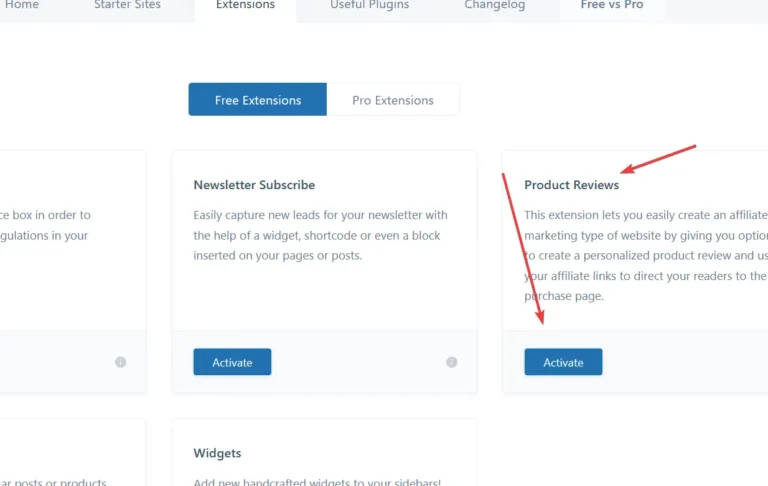This screenshot has width=768, height=486.
Task: Activate the Newsletter Subscribe extension
Action: click(232, 362)
